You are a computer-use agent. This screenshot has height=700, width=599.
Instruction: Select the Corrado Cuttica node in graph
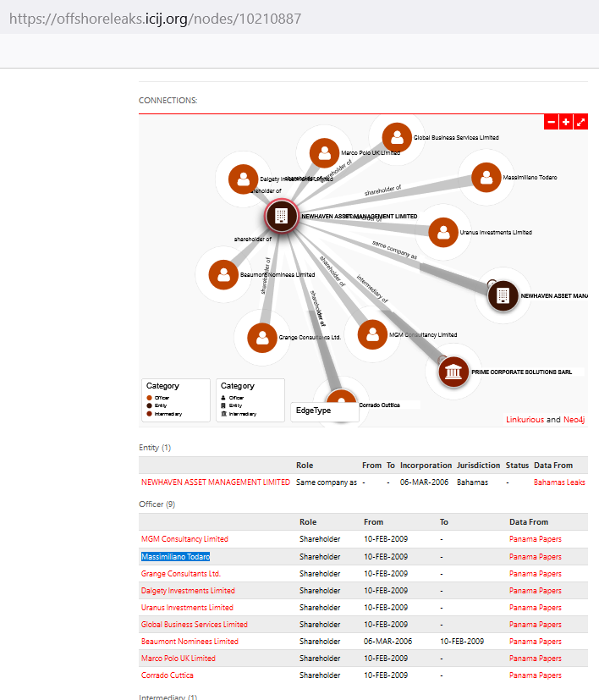tap(342, 398)
